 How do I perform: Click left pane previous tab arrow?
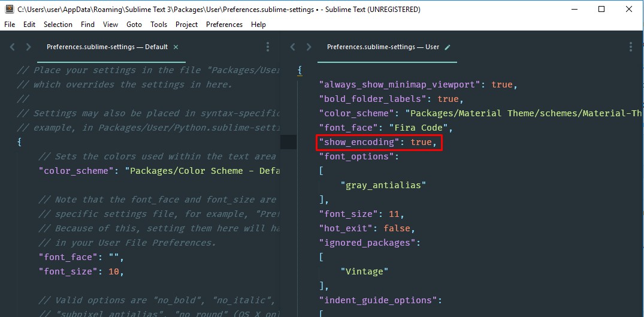[13, 47]
